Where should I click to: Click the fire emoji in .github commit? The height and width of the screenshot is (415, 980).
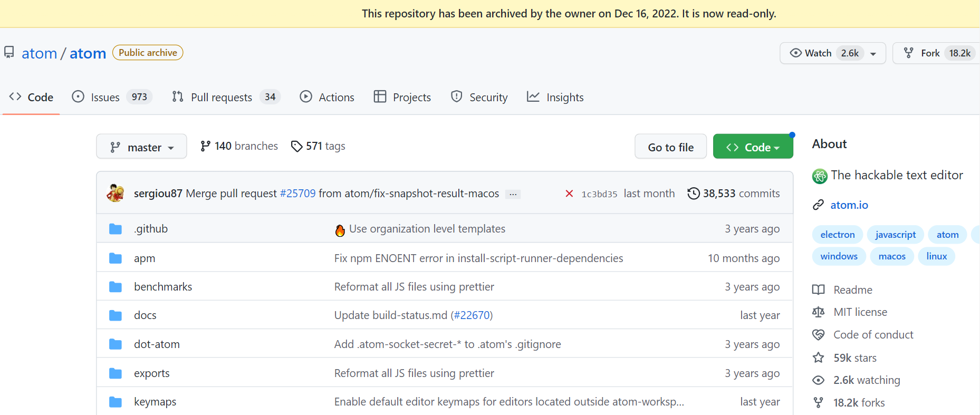340,230
